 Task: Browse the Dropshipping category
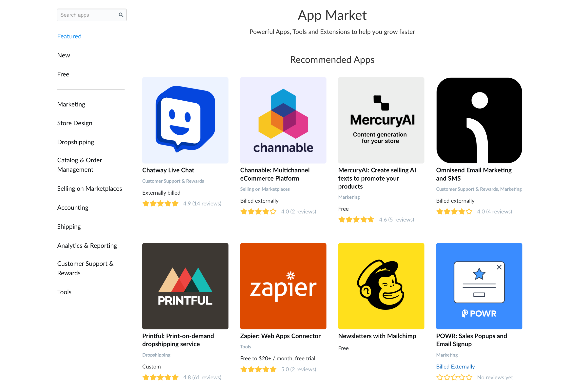click(75, 142)
